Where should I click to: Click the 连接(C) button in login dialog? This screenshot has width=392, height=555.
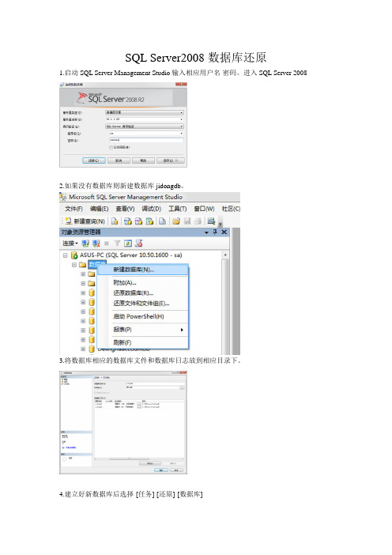click(94, 160)
